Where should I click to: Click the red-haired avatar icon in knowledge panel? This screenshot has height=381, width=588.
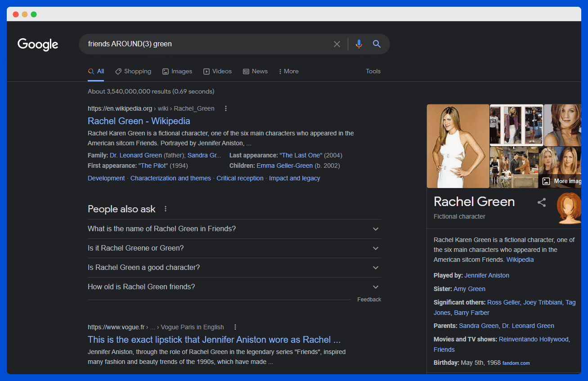pos(569,208)
